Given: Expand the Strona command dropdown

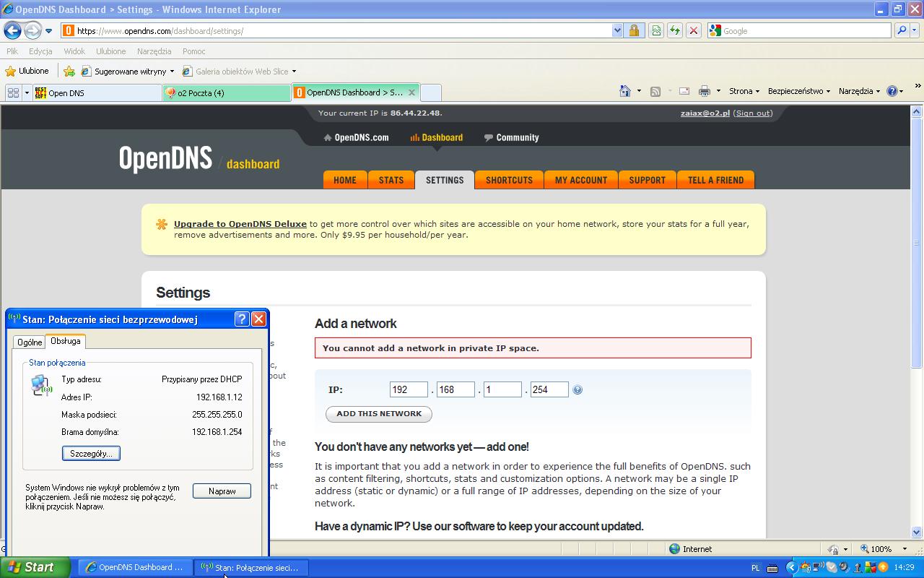Looking at the screenshot, I should (744, 91).
